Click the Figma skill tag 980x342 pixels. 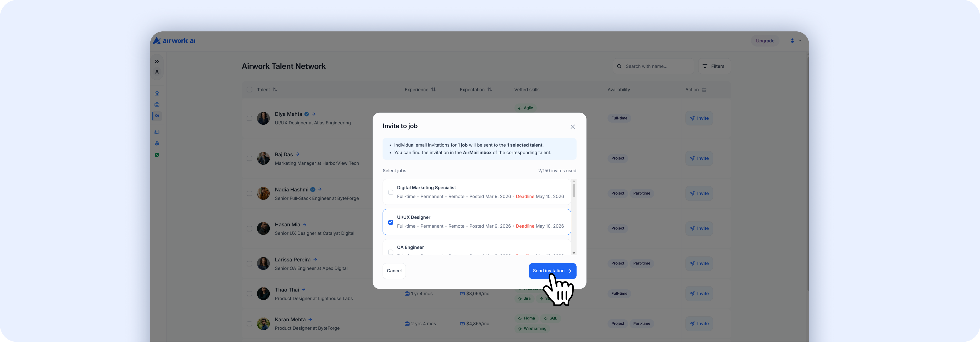[x=527, y=318]
